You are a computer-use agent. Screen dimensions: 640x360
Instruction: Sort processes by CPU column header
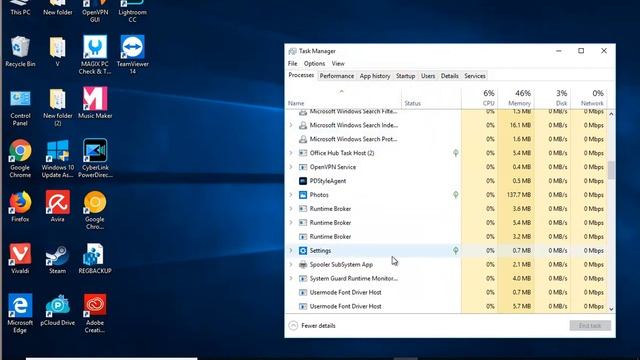click(x=480, y=98)
